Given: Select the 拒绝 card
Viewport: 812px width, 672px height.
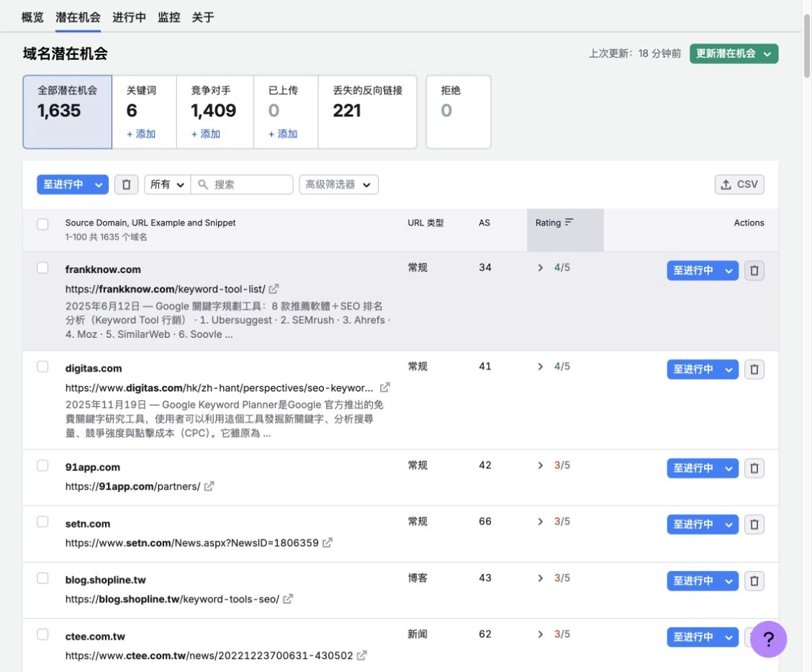Looking at the screenshot, I should tap(459, 112).
